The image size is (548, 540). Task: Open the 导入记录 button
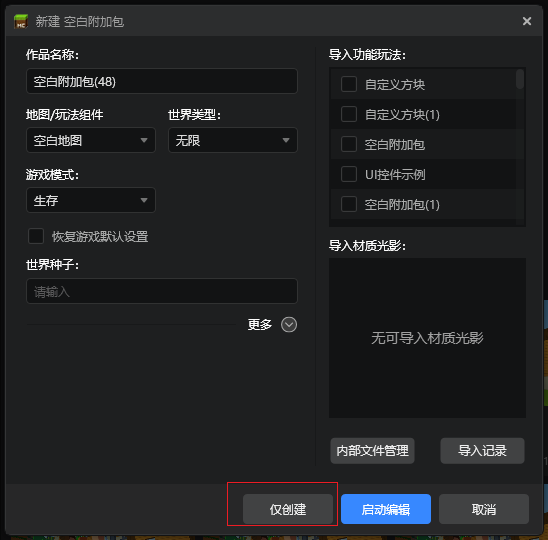coord(482,451)
